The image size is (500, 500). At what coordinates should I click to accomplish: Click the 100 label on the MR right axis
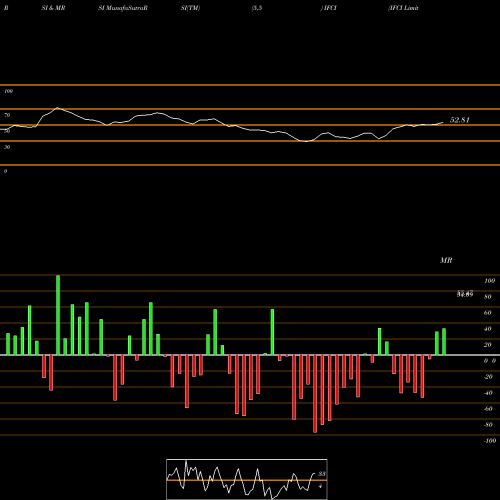coord(490,281)
